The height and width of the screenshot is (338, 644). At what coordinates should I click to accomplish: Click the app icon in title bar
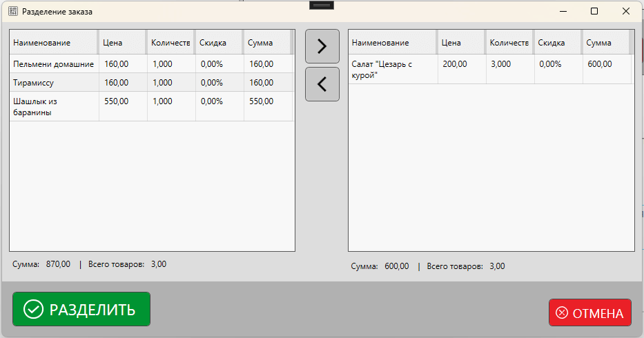click(x=12, y=12)
